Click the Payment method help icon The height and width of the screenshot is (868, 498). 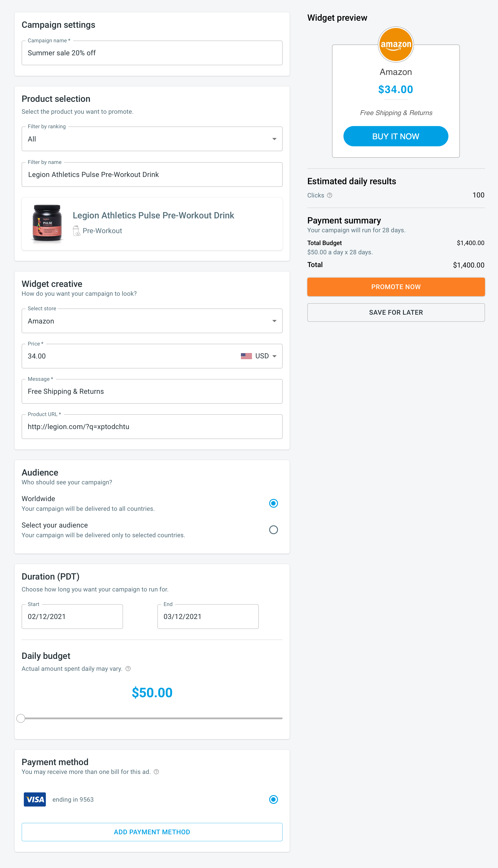156,772
